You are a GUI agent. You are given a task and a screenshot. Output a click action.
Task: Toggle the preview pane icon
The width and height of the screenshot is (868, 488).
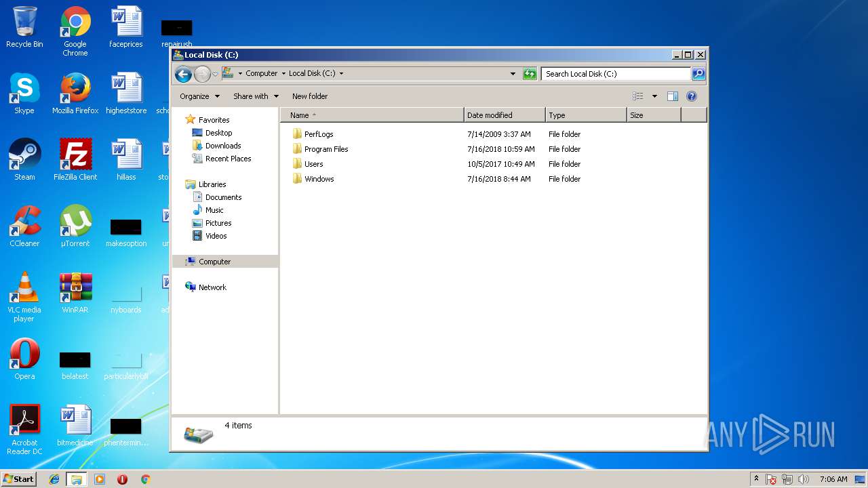(x=673, y=96)
